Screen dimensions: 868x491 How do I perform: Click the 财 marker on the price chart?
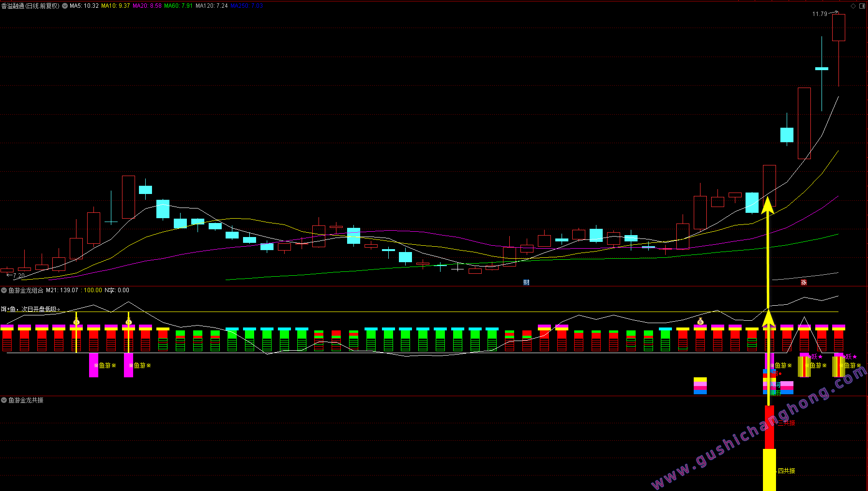526,283
